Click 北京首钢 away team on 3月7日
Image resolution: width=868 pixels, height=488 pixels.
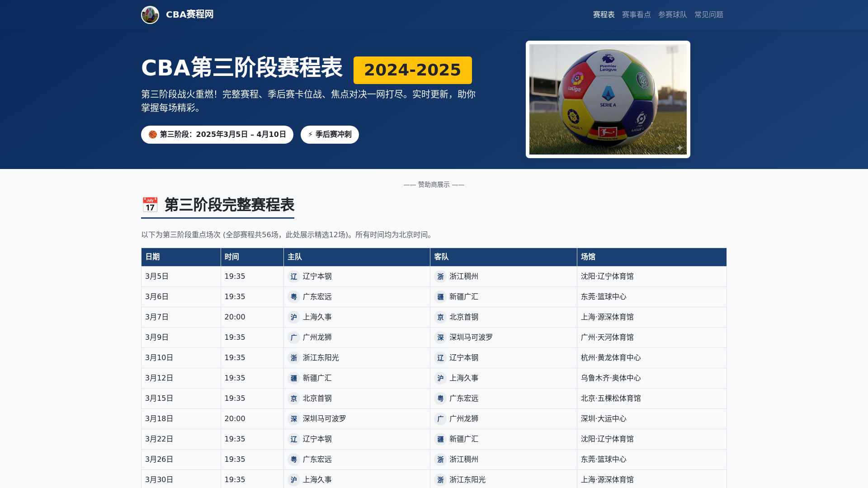[x=464, y=317]
